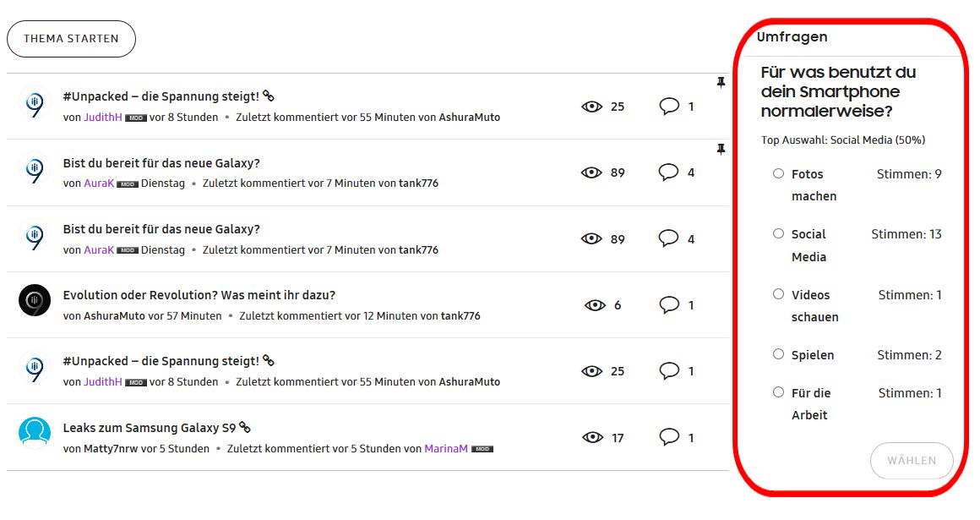980x520 pixels.
Task: Open Evolution oder Revolution thread
Action: (199, 295)
